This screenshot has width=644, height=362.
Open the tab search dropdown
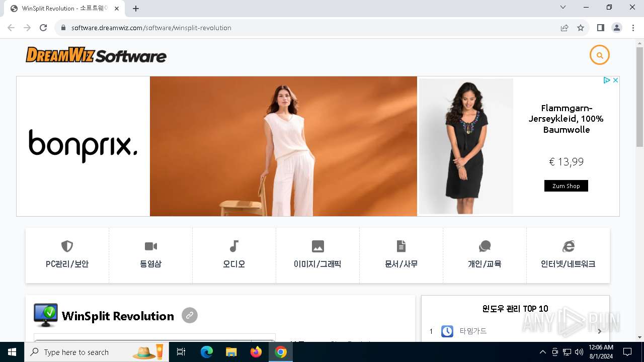[563, 7]
